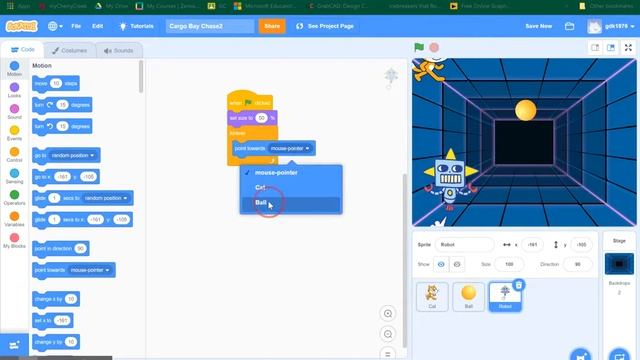Viewport: 640px width, 360px height.
Task: Click See Project Page
Action: 325,26
